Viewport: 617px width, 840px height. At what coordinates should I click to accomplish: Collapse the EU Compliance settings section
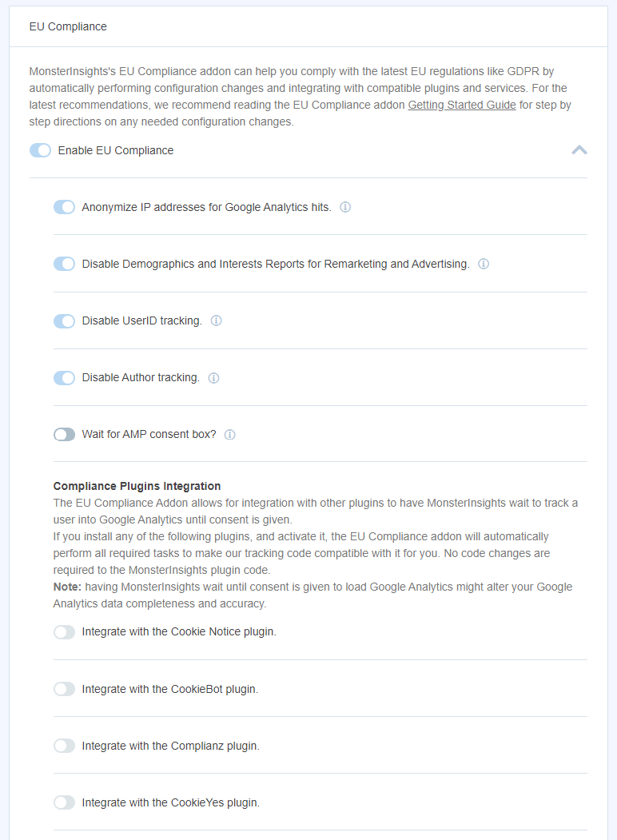click(579, 150)
